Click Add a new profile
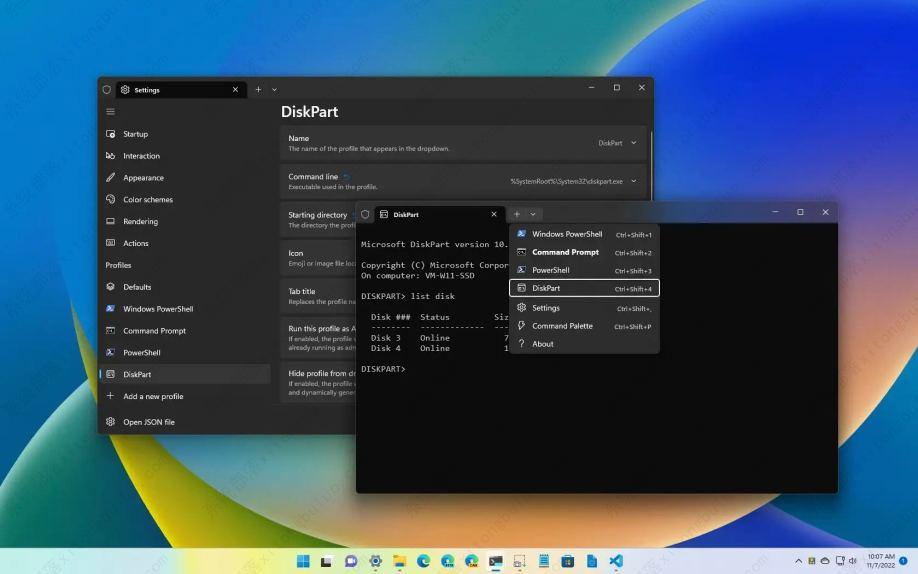 pyautogui.click(x=153, y=396)
